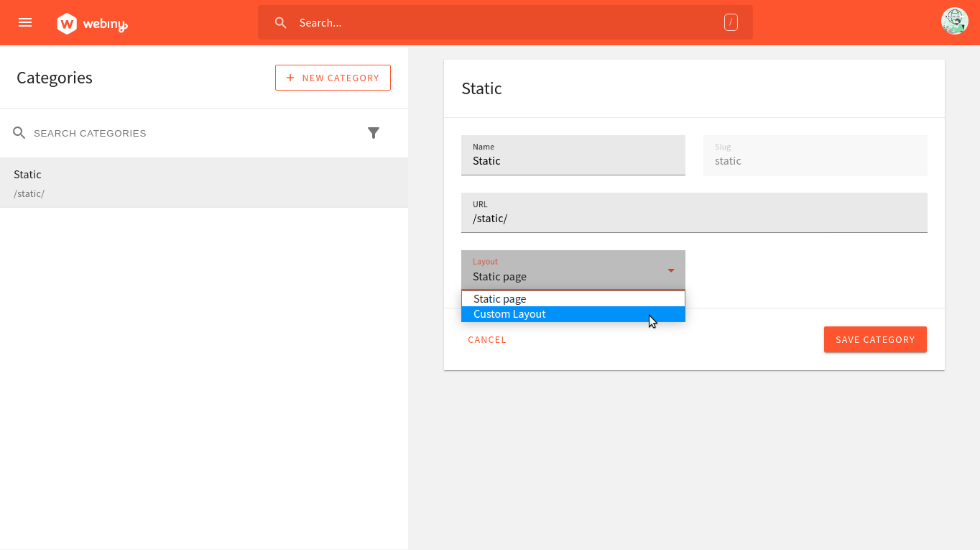This screenshot has height=550, width=980.
Task: Select the Static category in the sidebar
Action: (x=27, y=174)
